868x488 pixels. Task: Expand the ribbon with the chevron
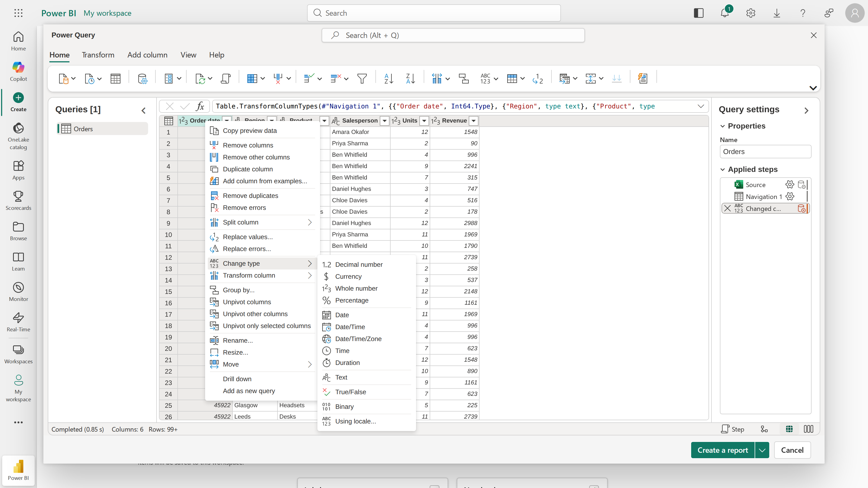click(x=813, y=88)
